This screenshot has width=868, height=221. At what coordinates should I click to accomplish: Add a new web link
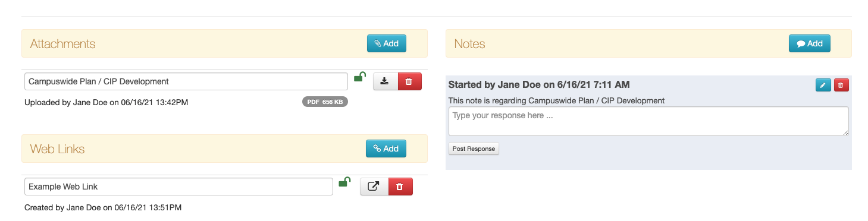pos(386,149)
